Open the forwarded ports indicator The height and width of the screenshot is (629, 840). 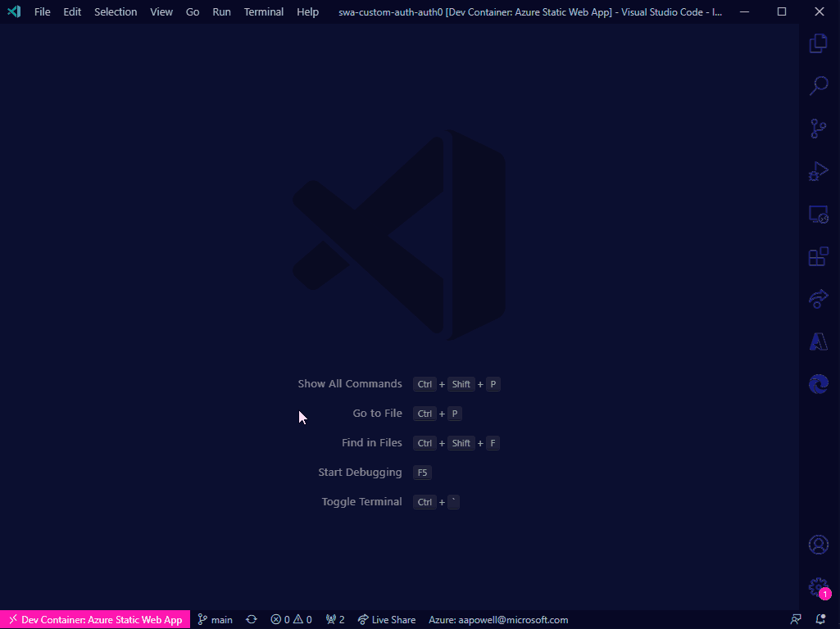(334, 619)
